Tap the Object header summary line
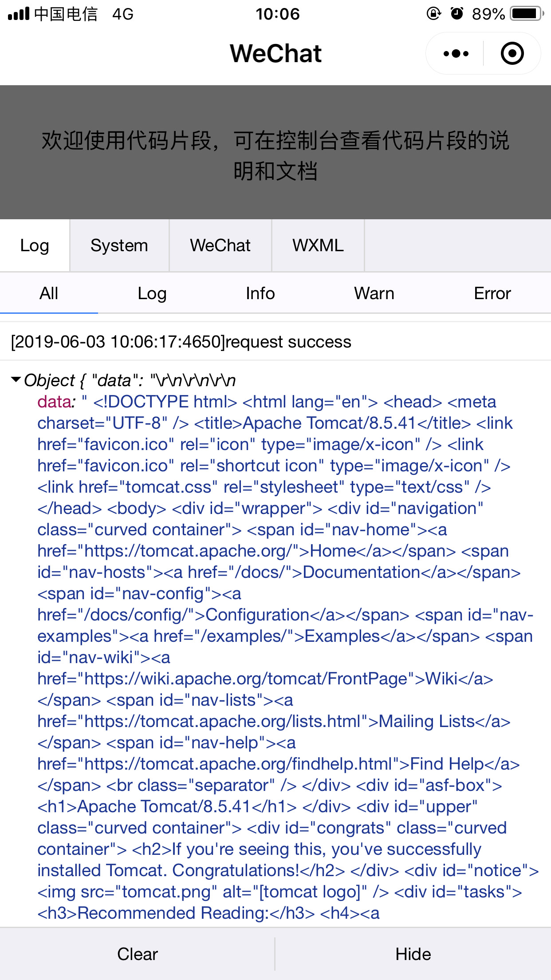The image size is (551, 980). point(130,380)
